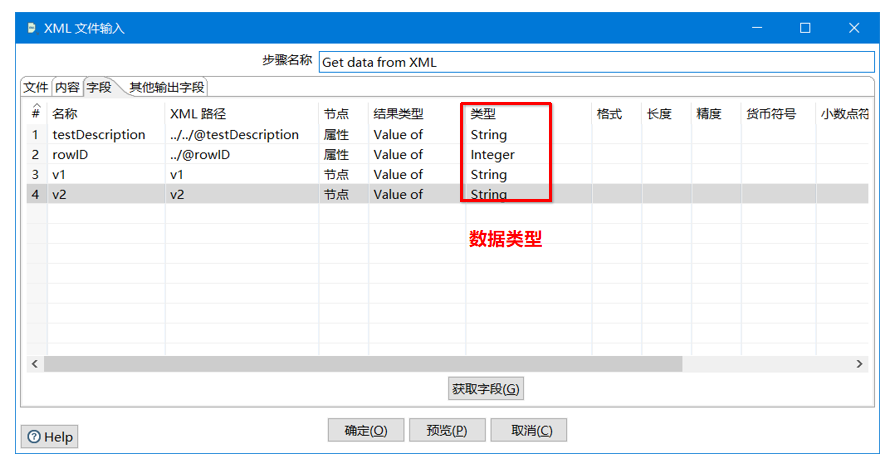Click Value of in rowID row

coord(417,155)
